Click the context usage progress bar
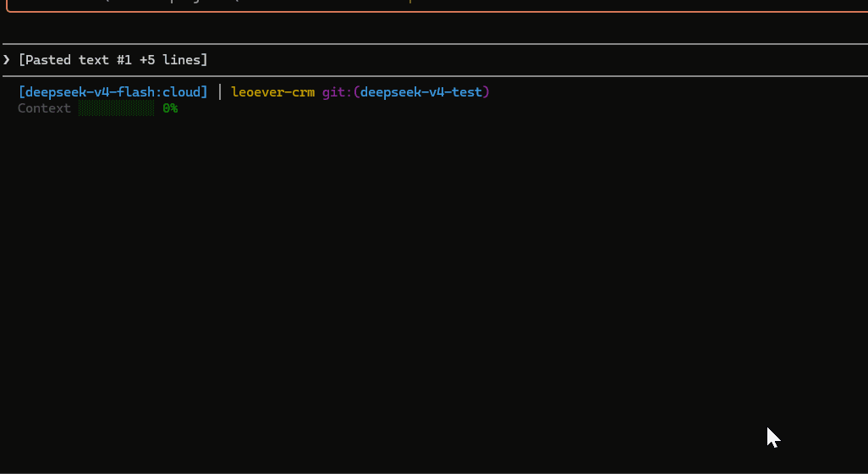The width and height of the screenshot is (868, 474). [116, 108]
